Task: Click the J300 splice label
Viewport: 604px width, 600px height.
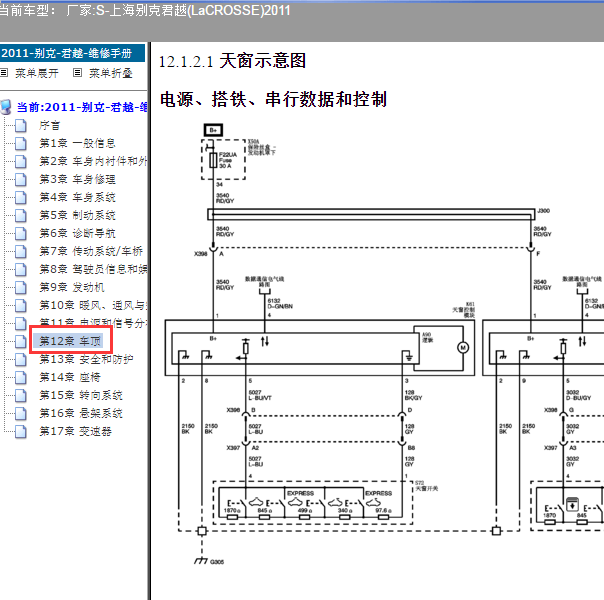Action: click(544, 211)
